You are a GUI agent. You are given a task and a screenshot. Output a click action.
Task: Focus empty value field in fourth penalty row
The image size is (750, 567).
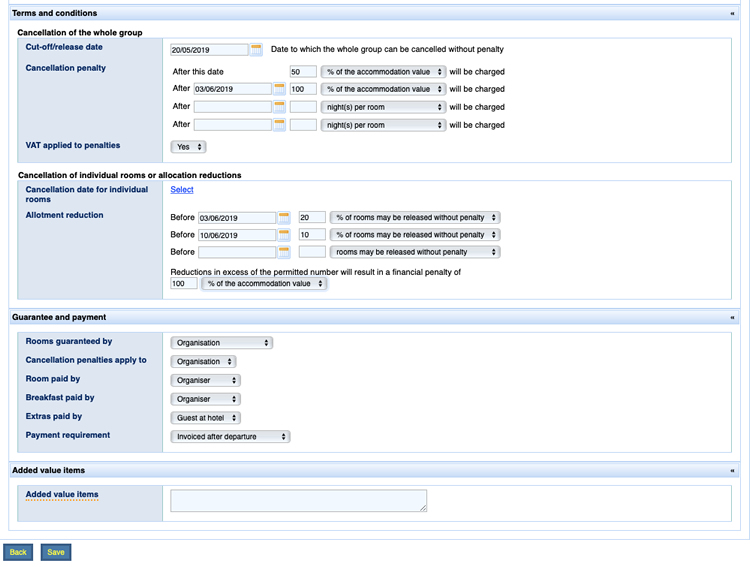303,125
